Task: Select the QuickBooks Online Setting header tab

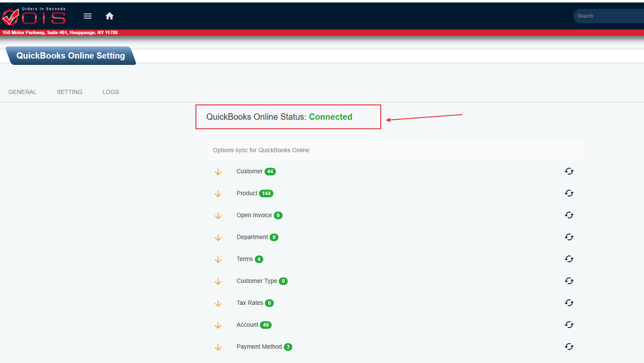Action: 71,56
